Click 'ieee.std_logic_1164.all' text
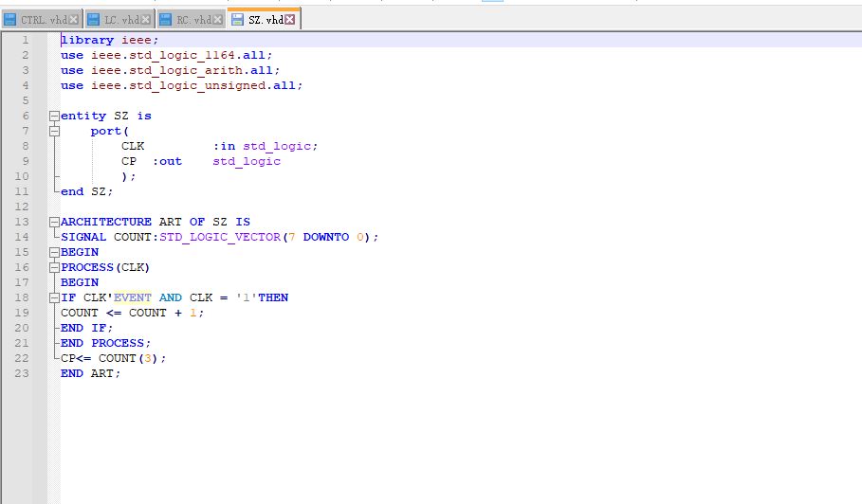Viewport: 862px width, 504px height. coord(178,56)
